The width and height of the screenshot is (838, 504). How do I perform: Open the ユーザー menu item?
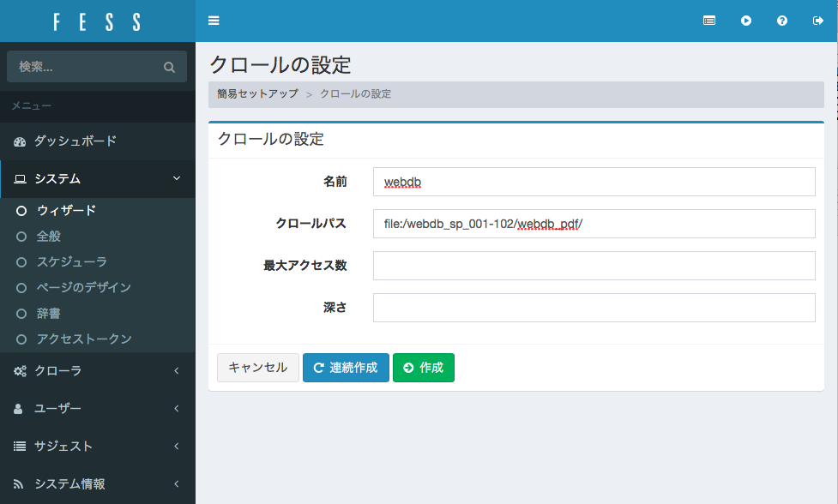tap(97, 409)
